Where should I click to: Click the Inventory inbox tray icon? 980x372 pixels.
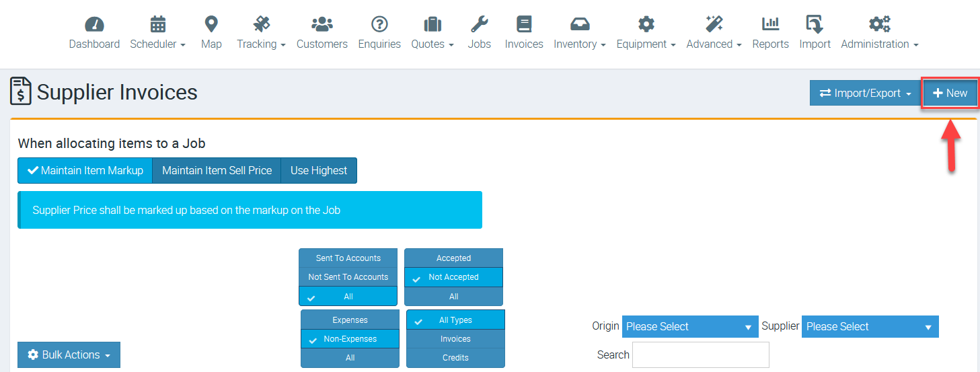coord(580,25)
